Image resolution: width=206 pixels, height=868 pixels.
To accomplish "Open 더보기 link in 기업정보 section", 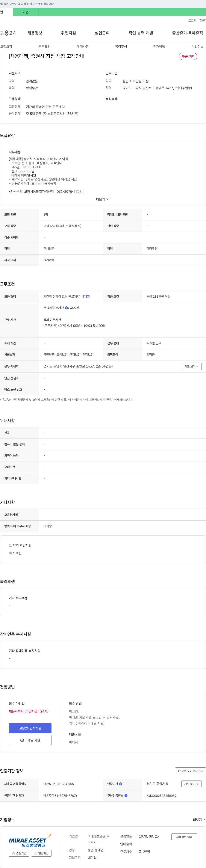I will coord(199,820).
